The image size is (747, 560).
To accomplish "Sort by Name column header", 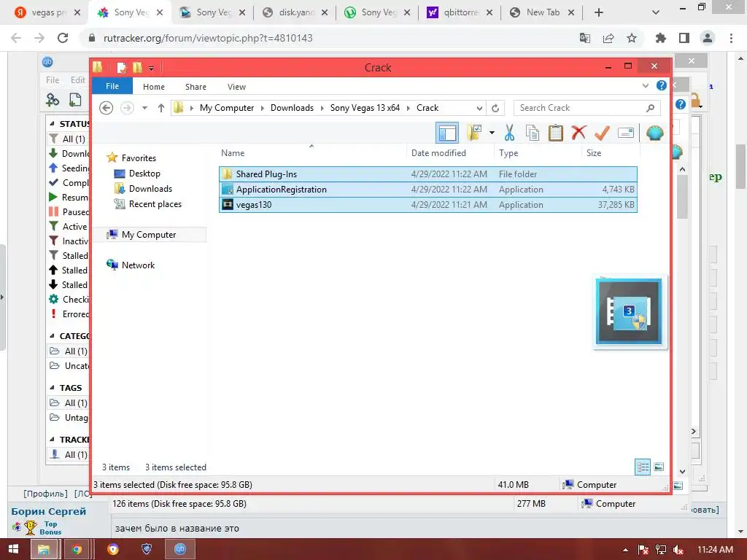I will [312, 153].
